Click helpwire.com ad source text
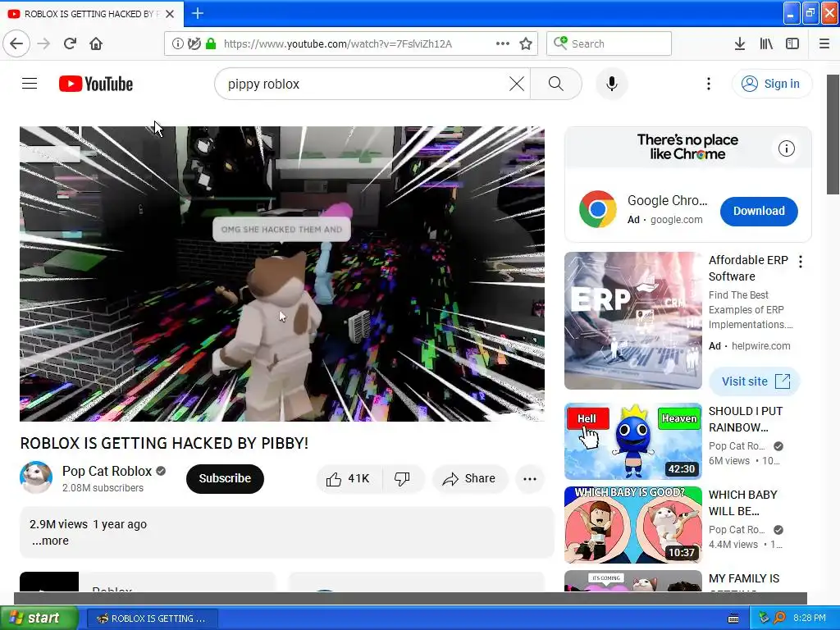 coord(760,346)
